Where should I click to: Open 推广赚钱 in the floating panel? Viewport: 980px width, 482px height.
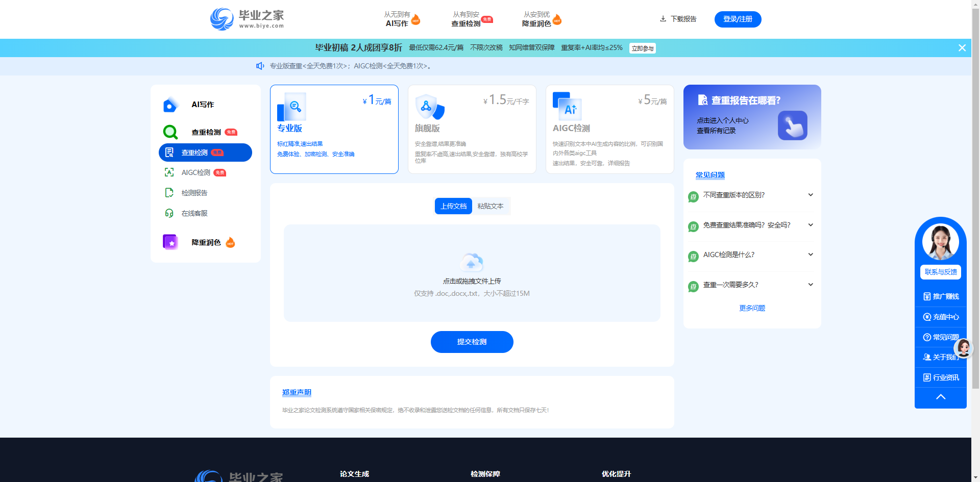(x=941, y=296)
